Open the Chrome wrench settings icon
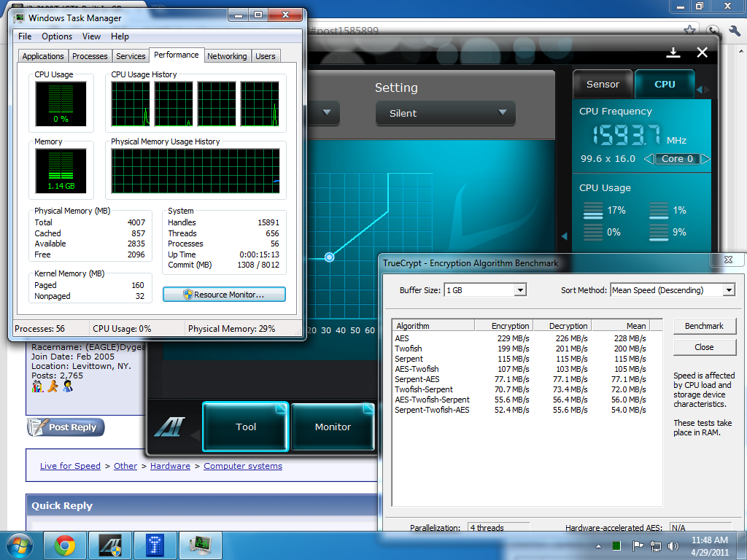The image size is (747, 560). [x=734, y=31]
